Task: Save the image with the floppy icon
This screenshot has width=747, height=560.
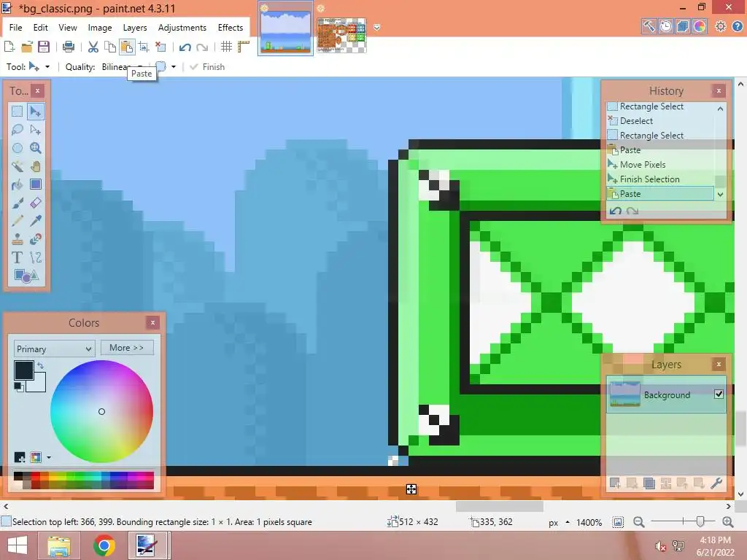Action: [x=44, y=47]
